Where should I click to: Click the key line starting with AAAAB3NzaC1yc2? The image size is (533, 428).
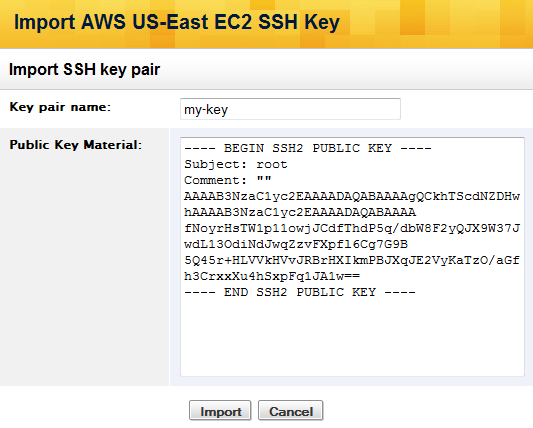(352, 196)
